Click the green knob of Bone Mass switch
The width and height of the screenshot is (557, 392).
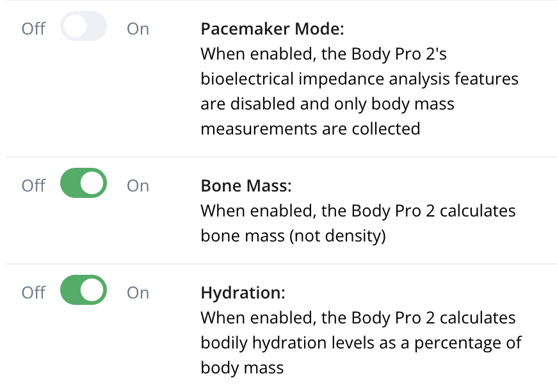tap(93, 184)
